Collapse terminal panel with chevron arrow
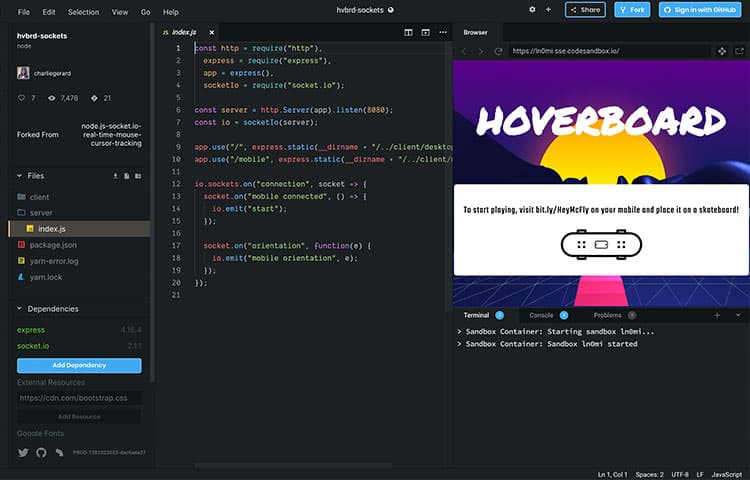Image resolution: width=750 pixels, height=480 pixels. coord(737,315)
